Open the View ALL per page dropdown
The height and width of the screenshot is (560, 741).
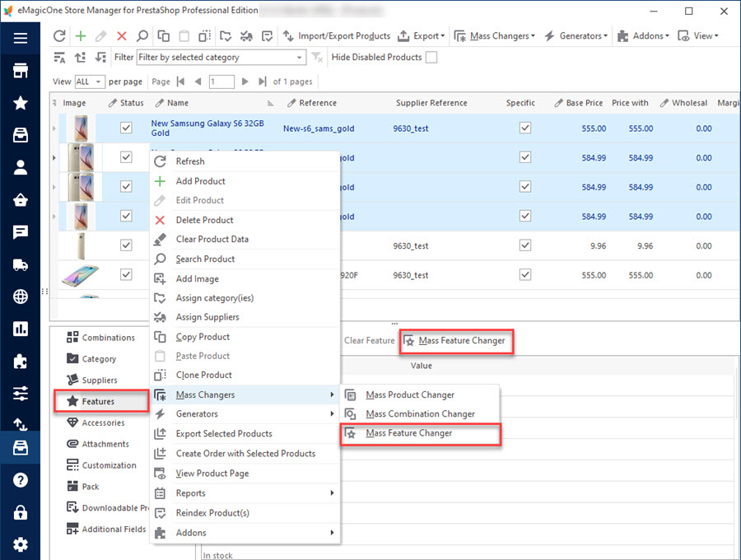[89, 82]
